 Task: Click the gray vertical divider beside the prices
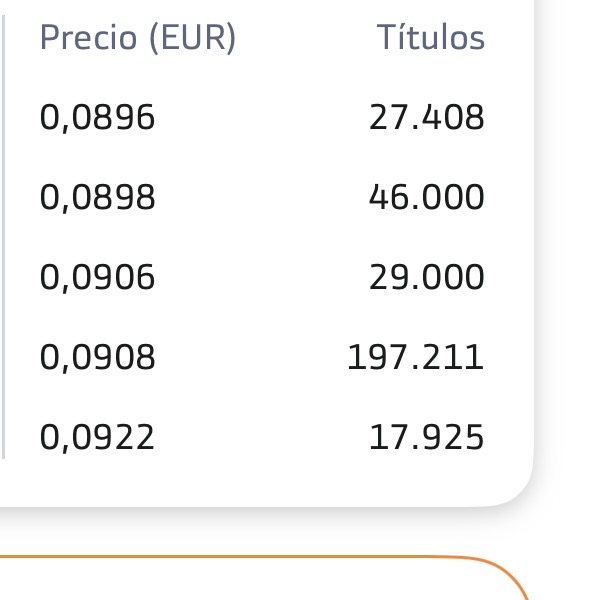coord(3,237)
